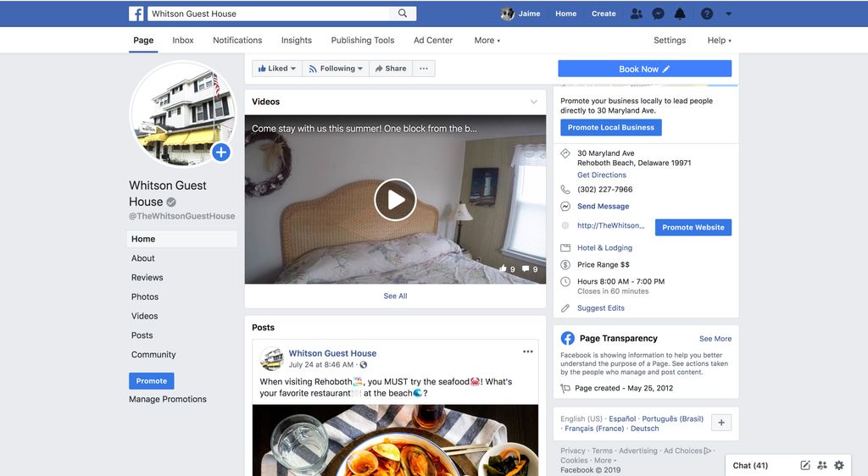
Task: Select the Page tab
Action: [x=143, y=41]
